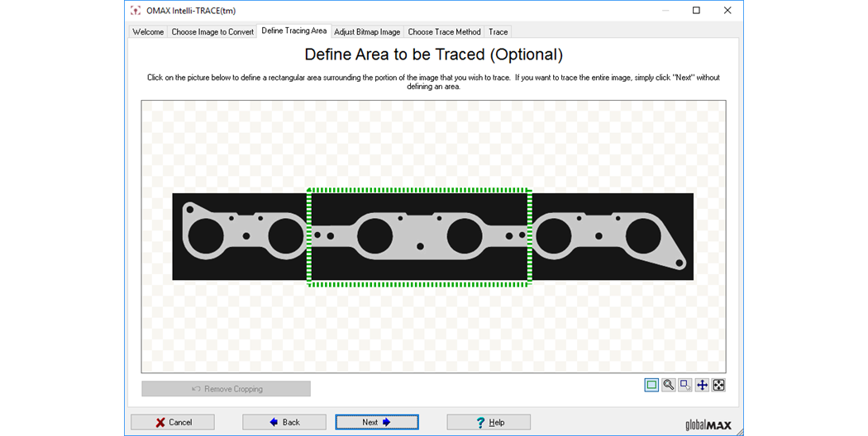The image size is (868, 436).
Task: Open the Welcome tab
Action: [x=148, y=32]
